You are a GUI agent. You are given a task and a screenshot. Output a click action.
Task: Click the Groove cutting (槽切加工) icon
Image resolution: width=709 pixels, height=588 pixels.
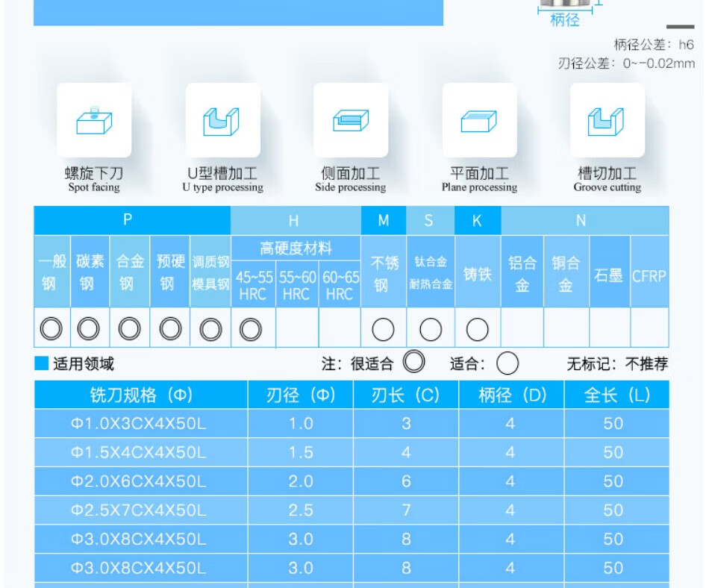pos(608,120)
